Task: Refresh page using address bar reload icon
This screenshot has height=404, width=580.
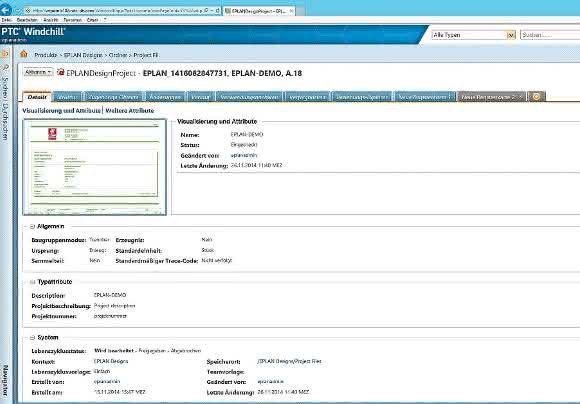Action: [217, 11]
